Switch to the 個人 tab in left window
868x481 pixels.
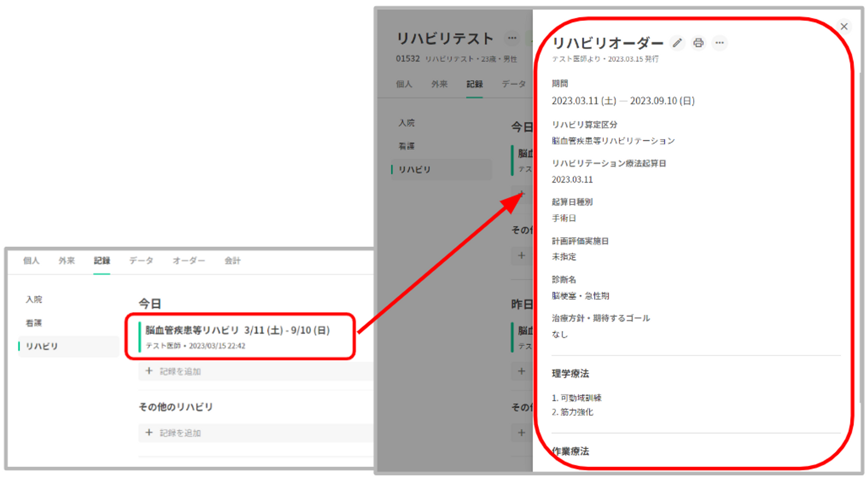pyautogui.click(x=31, y=261)
